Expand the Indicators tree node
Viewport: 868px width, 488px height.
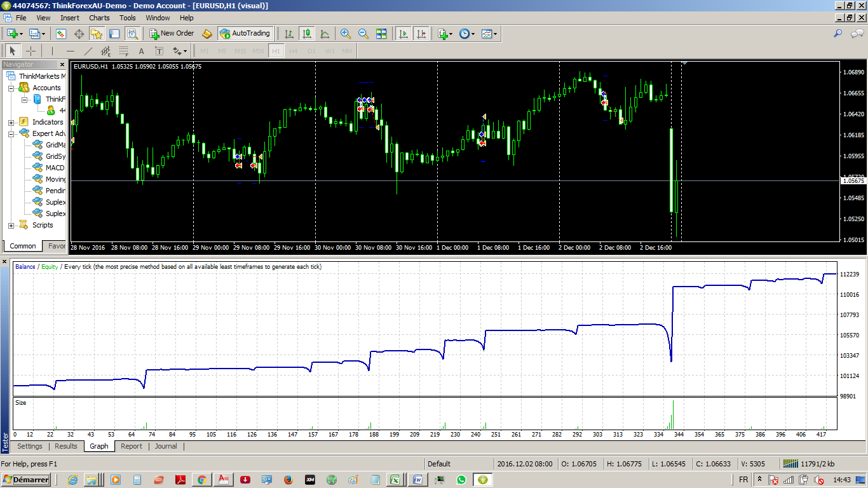coord(11,123)
